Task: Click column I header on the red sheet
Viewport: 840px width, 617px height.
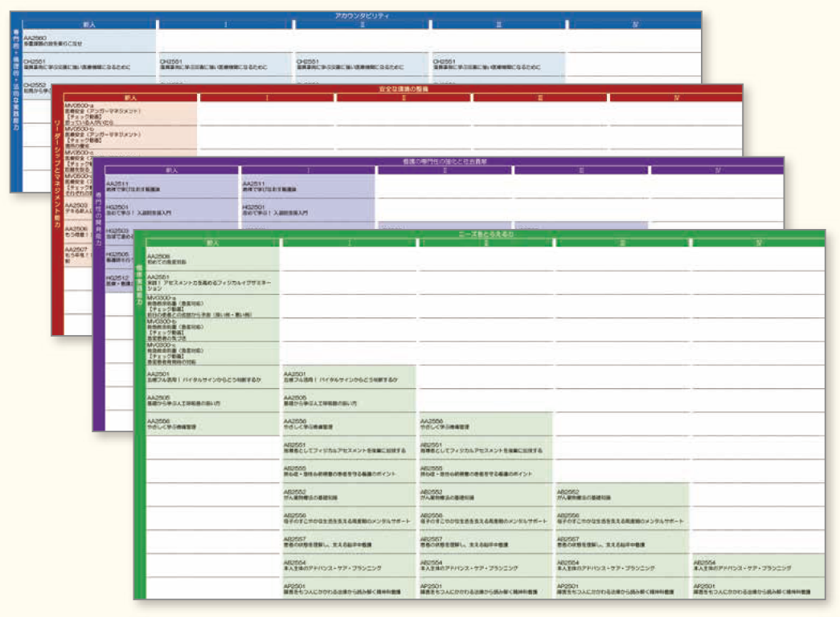Action: click(267, 98)
